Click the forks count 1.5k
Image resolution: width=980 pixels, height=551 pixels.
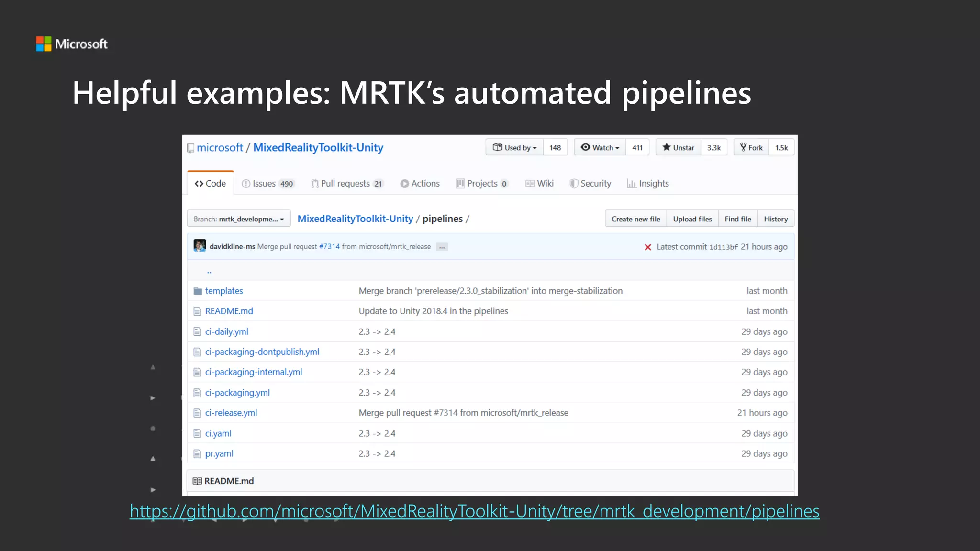pyautogui.click(x=781, y=147)
